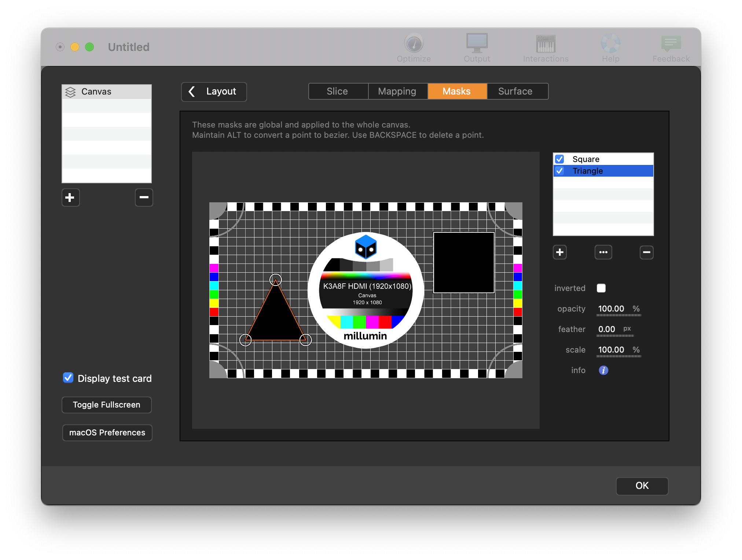
Task: Open the mask options ellipsis menu
Action: [603, 252]
